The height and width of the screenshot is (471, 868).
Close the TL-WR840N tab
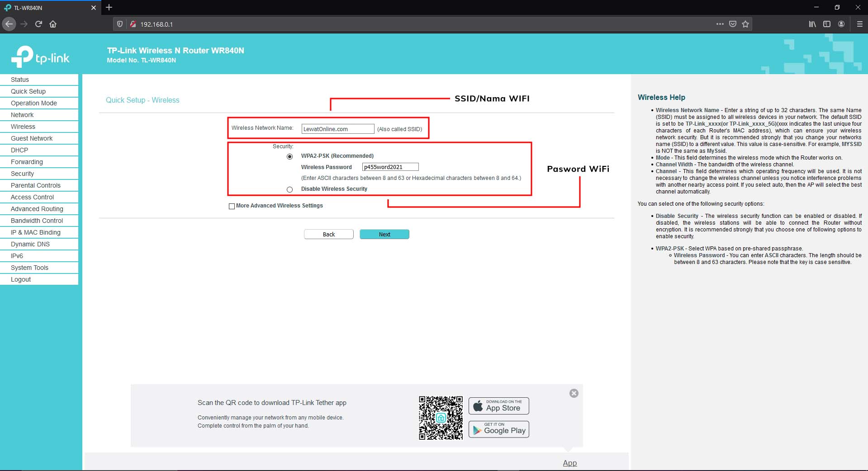tap(94, 8)
